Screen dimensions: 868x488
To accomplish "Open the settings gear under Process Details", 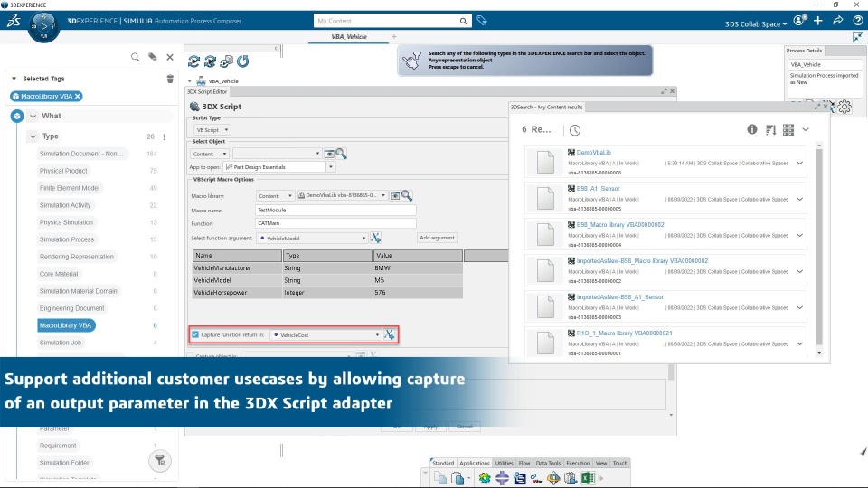I will pyautogui.click(x=844, y=107).
